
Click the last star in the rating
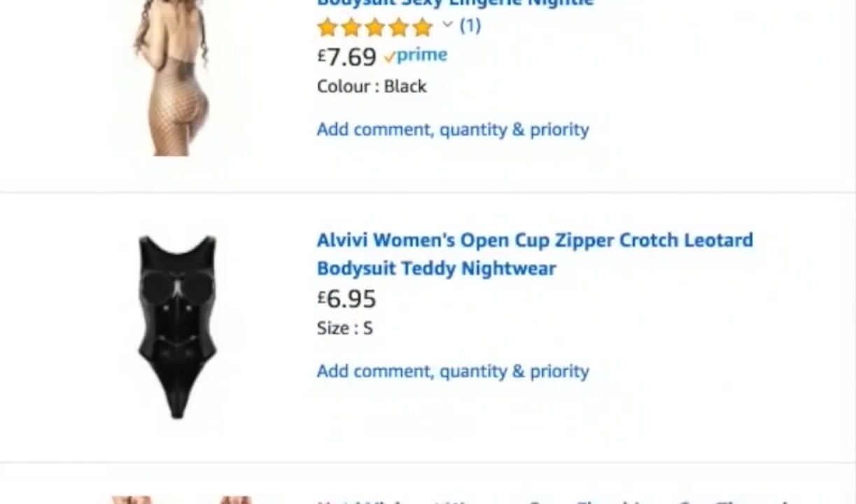pos(423,27)
